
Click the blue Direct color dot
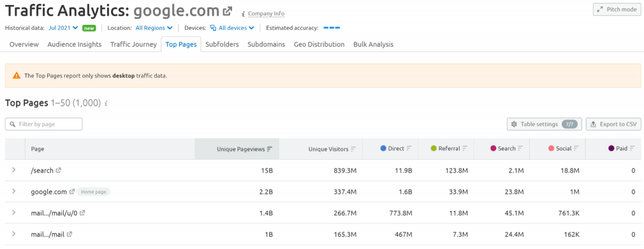tap(383, 149)
